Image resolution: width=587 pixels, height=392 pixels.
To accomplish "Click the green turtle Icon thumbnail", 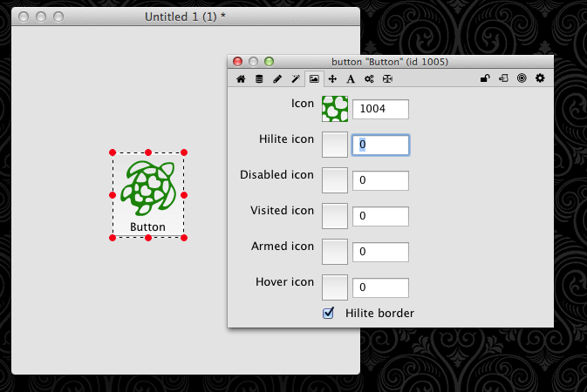I will coord(335,109).
